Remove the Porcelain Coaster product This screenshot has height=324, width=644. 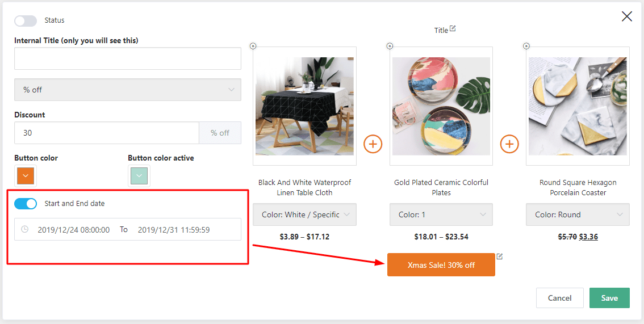526,46
